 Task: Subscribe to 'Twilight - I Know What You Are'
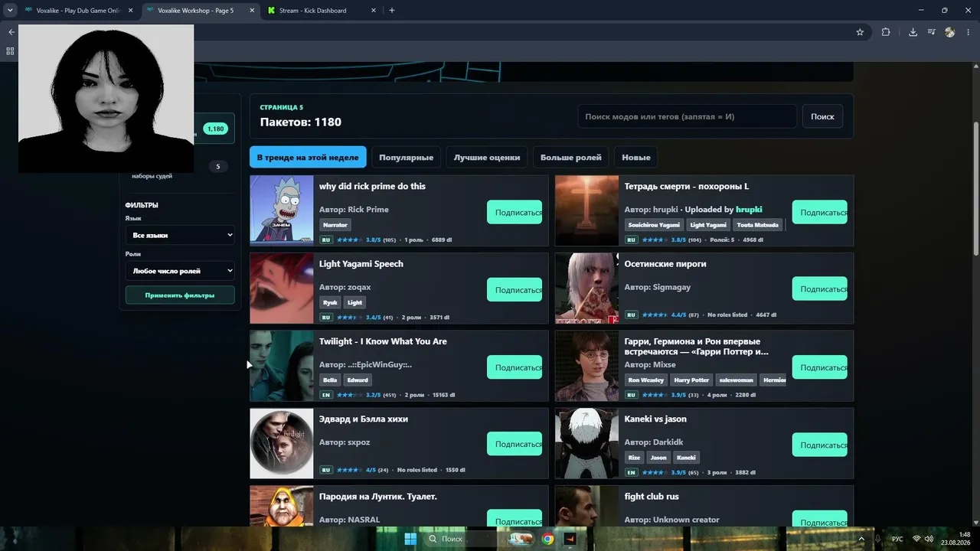click(514, 367)
